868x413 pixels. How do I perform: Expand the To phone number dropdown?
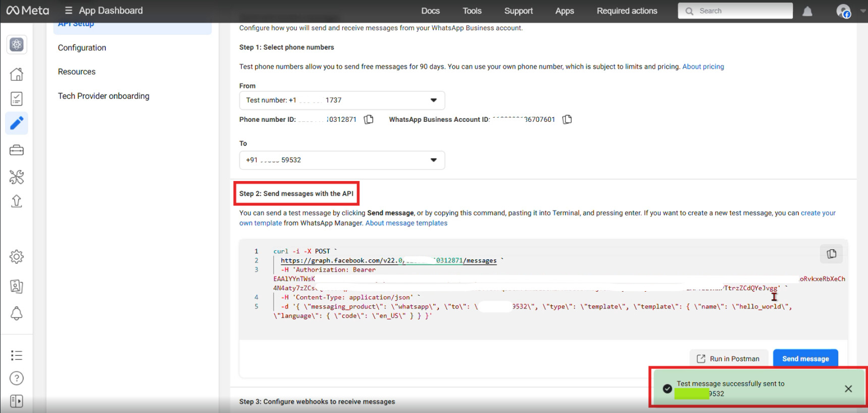pos(433,160)
